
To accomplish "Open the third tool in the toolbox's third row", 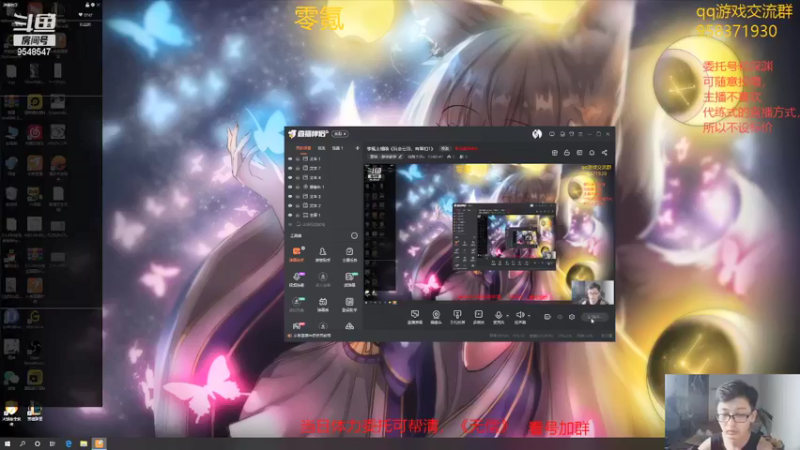I will click(x=349, y=304).
